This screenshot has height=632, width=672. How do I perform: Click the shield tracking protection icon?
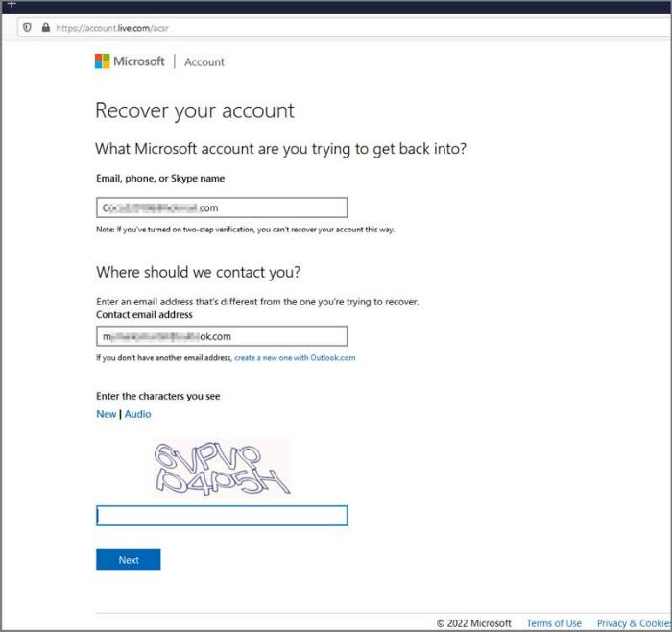pos(27,28)
